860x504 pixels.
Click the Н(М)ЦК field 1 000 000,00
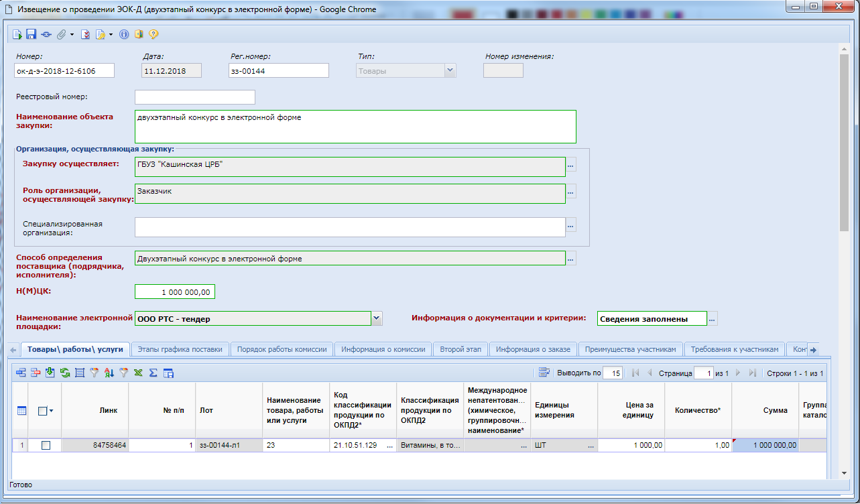point(175,292)
